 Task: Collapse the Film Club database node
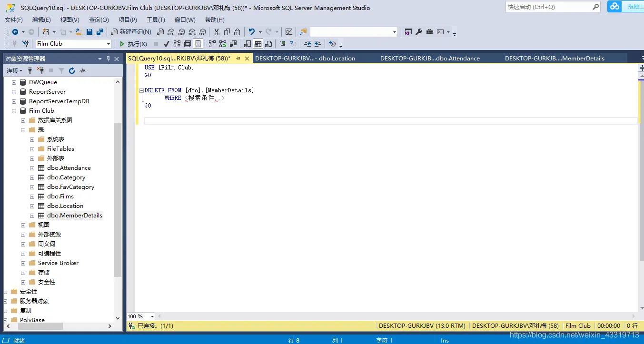14,111
